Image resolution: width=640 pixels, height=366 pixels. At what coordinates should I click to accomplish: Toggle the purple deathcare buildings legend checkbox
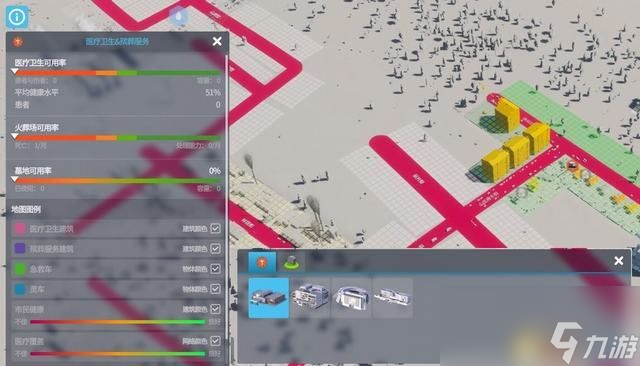(x=216, y=248)
